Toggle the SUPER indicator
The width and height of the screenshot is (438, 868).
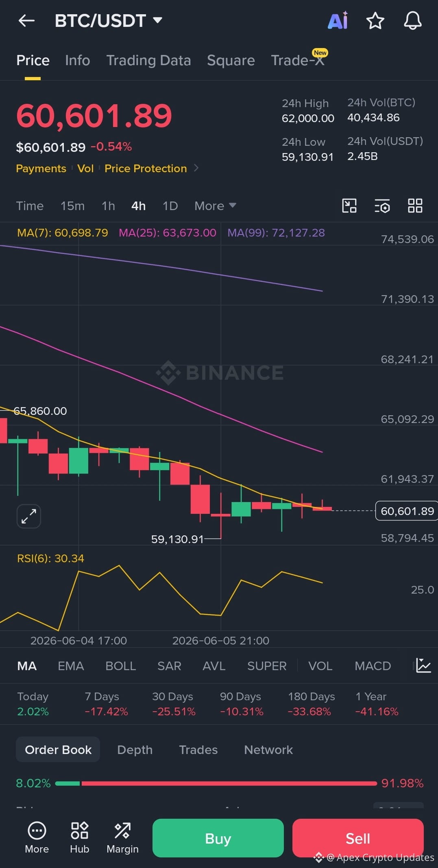click(x=267, y=666)
